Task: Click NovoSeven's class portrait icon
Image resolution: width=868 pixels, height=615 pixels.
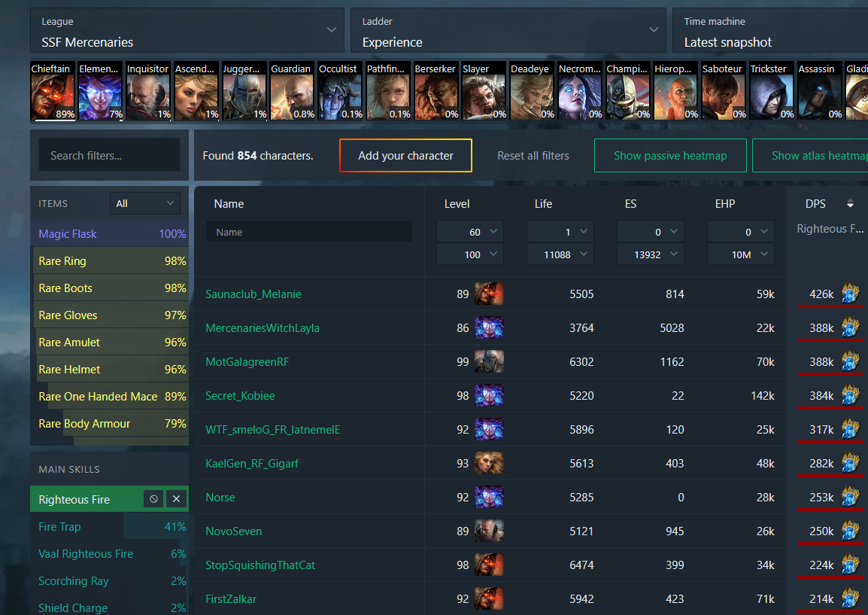Action: pos(490,531)
